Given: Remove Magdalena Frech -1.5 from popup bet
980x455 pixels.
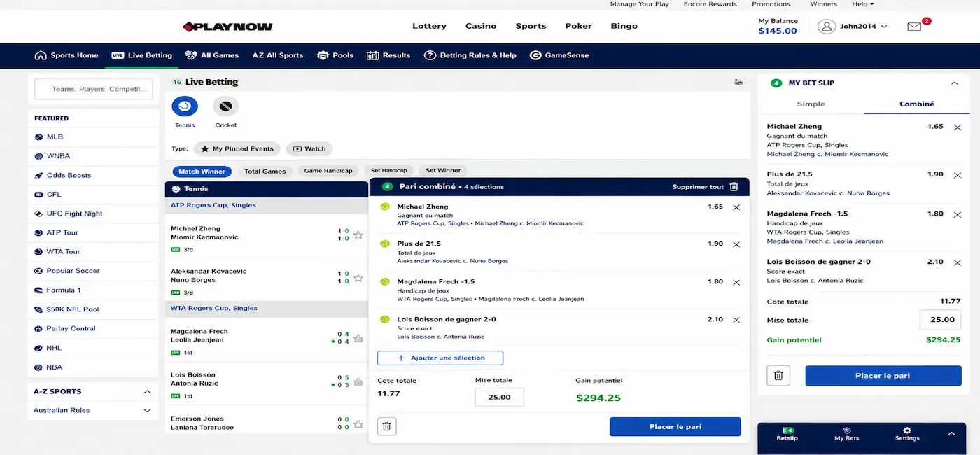Looking at the screenshot, I should (x=736, y=282).
